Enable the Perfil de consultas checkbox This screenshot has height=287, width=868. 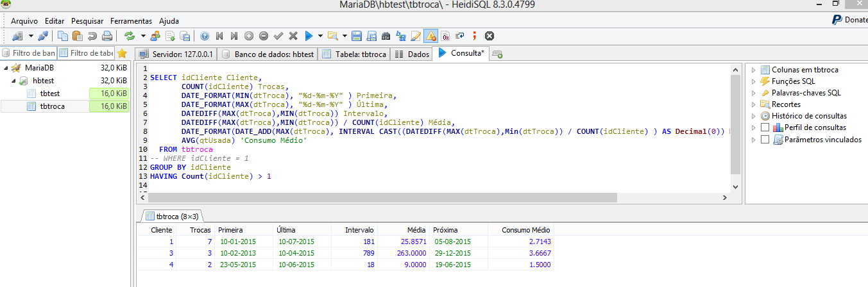coord(764,127)
